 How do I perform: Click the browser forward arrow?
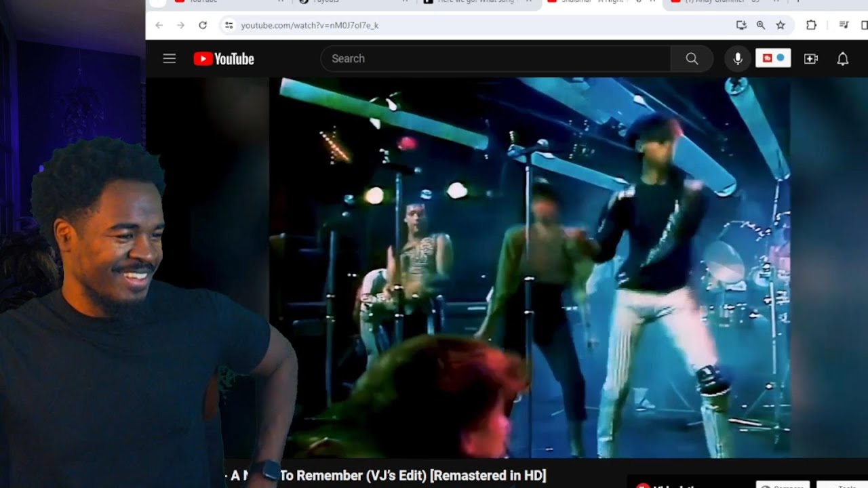click(180, 25)
